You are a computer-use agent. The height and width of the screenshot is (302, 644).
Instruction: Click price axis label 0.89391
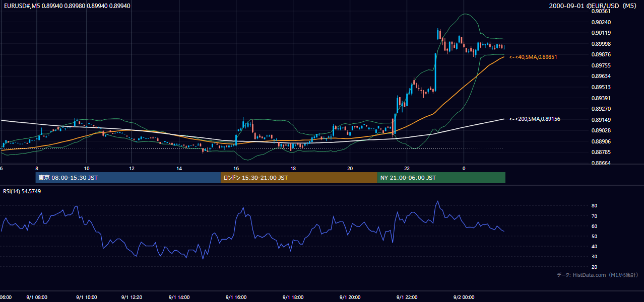pos(601,98)
